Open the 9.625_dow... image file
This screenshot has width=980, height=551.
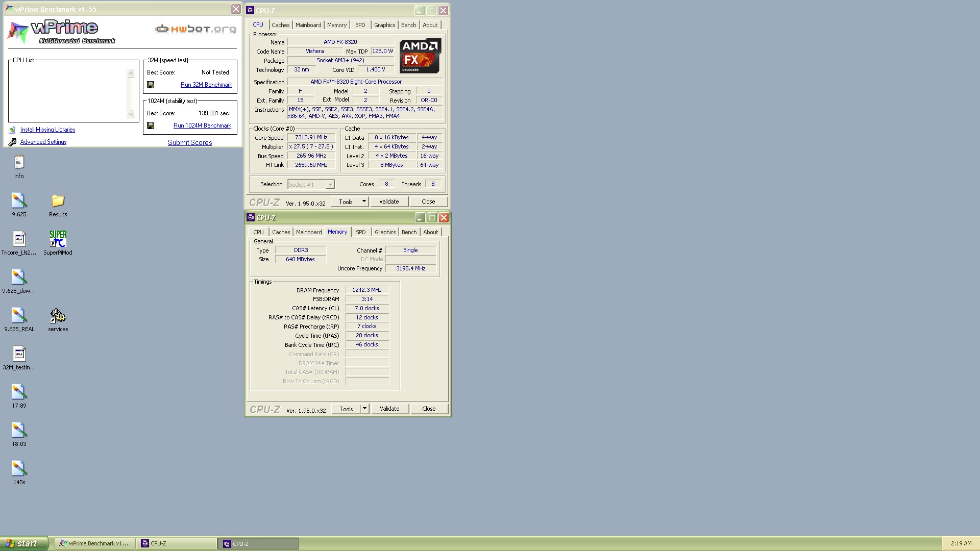pos(19,277)
